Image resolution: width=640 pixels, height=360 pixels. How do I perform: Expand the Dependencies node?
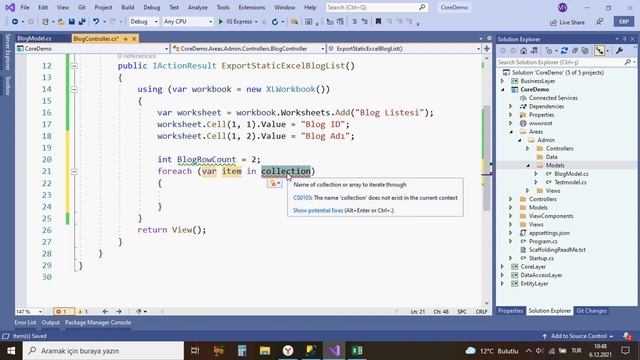511,106
